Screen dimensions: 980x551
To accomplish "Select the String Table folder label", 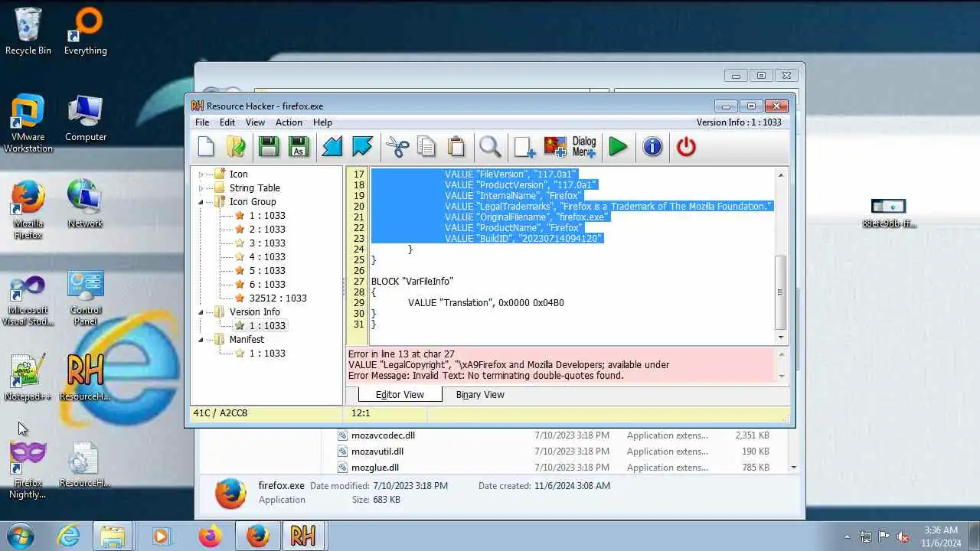I will (x=255, y=188).
